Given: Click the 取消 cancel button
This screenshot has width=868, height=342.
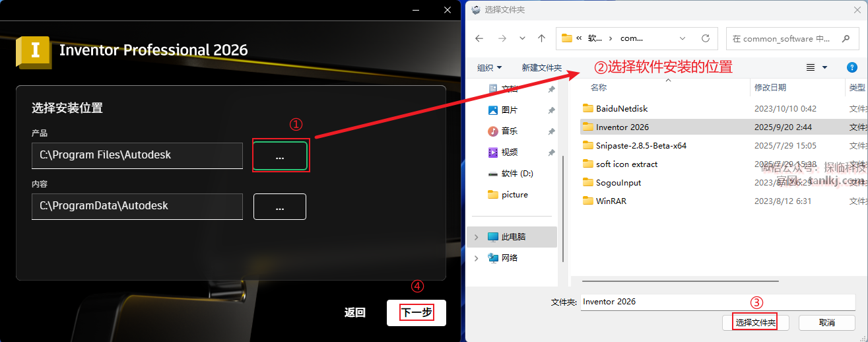Looking at the screenshot, I should (827, 322).
